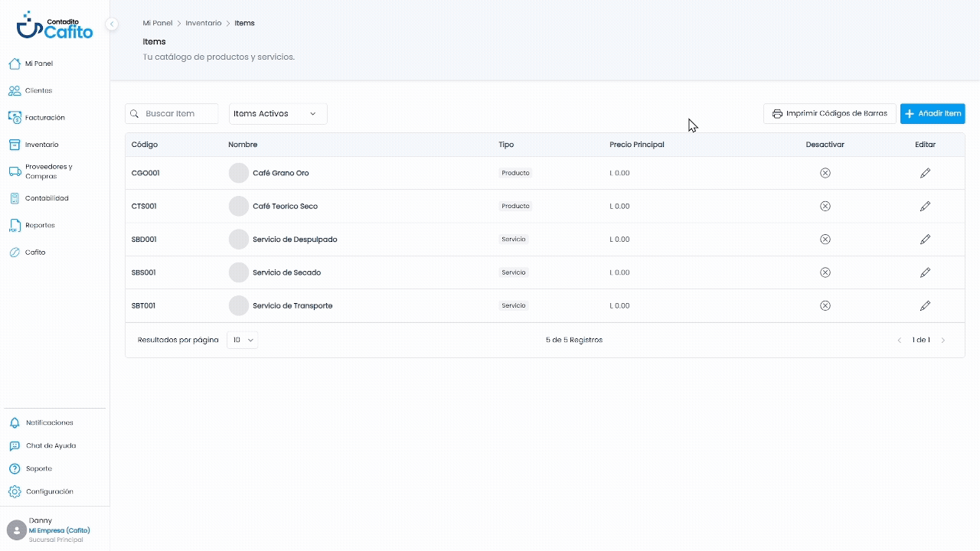
Task: Open the Items Activos filter dropdown
Action: [278, 113]
